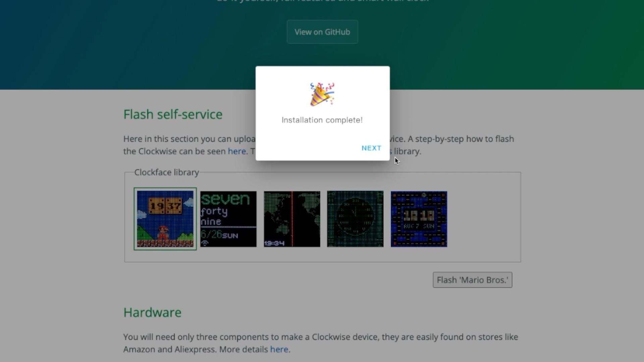Viewport: 644px width, 362px height.
Task: Click the word 'library' after the dialog
Action: click(407, 151)
